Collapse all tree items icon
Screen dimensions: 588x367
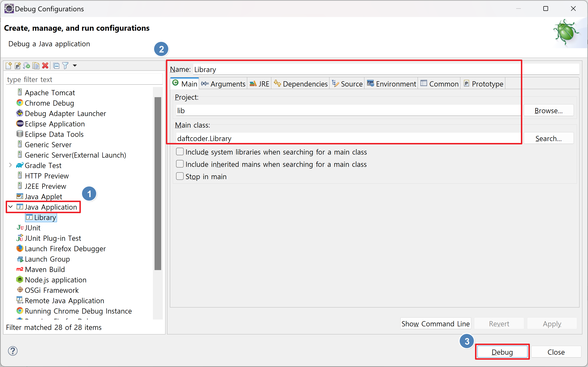pyautogui.click(x=56, y=65)
